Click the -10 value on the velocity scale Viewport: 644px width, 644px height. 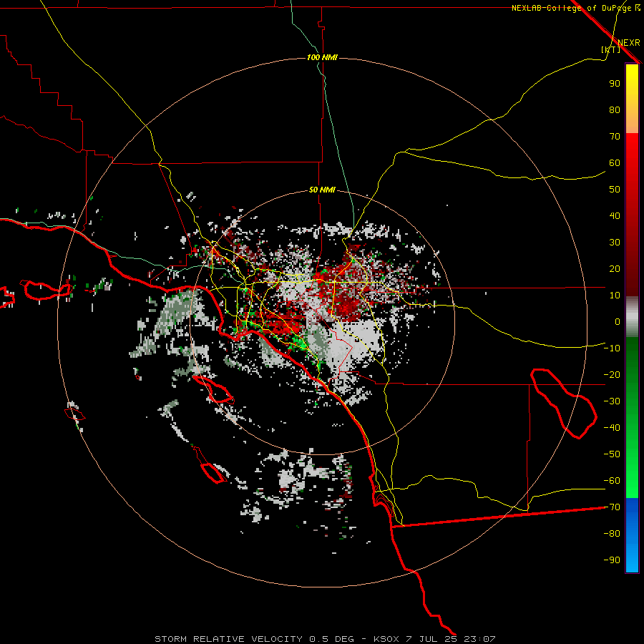612,348
